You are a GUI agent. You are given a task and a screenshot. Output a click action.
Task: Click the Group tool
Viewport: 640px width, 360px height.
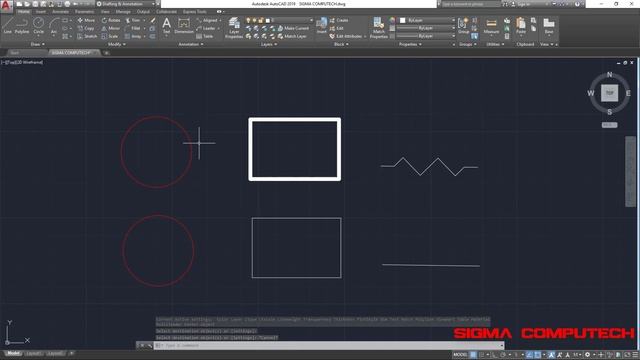tap(463, 25)
